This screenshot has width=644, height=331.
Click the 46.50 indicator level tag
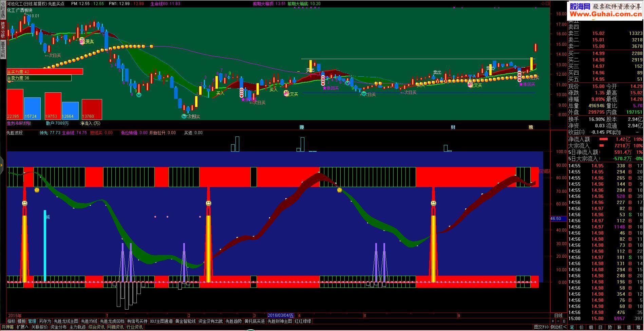(558, 219)
